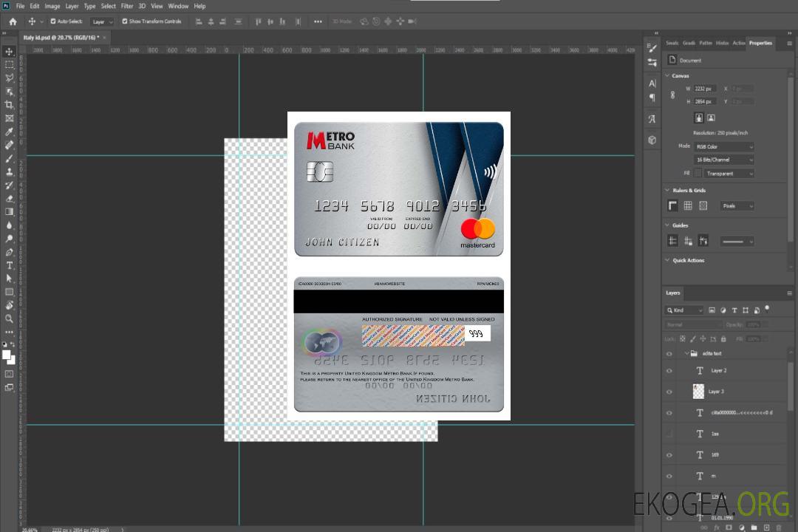
Task: Select the Healing Brush tool
Action: pos(9,145)
